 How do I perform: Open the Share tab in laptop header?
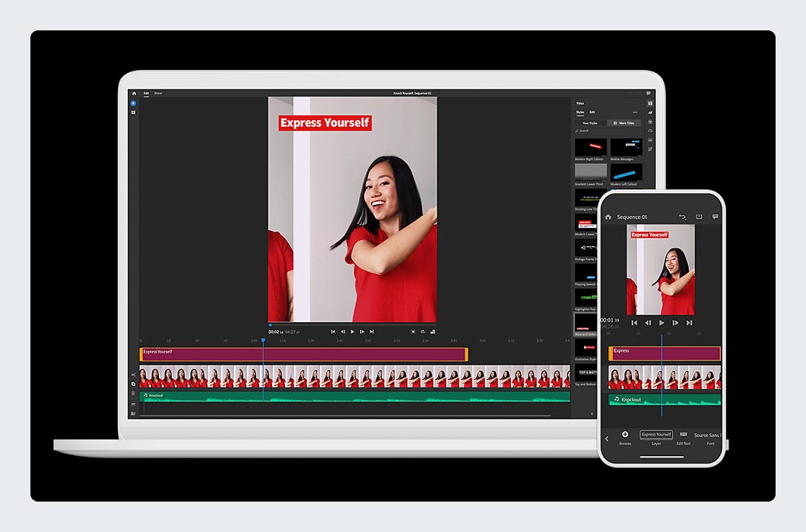pyautogui.click(x=158, y=93)
